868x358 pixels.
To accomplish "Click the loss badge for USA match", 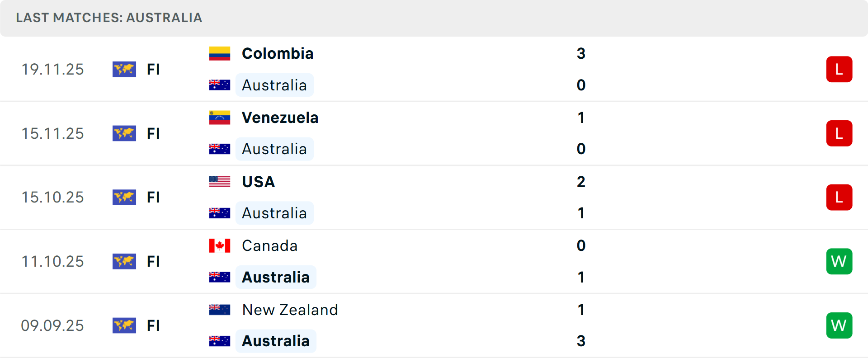I will tap(839, 198).
